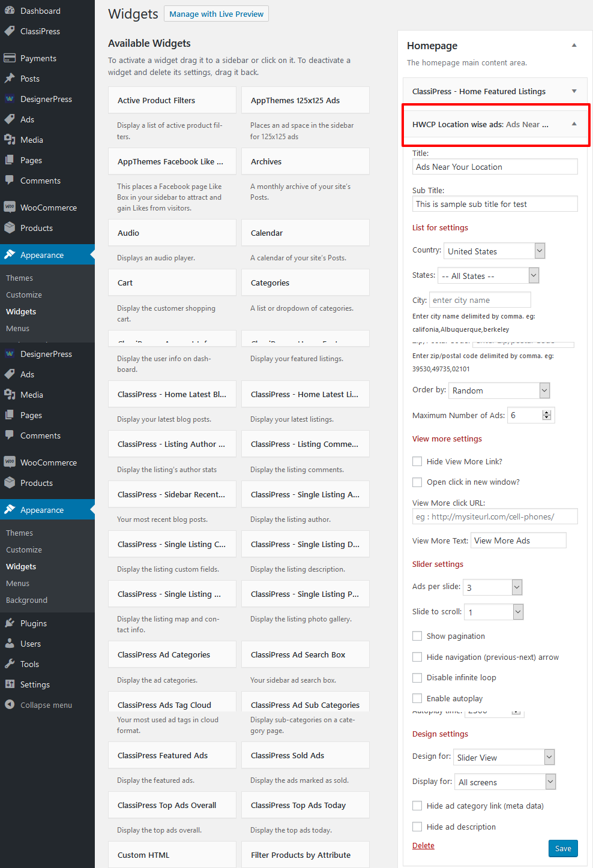The height and width of the screenshot is (868, 593).
Task: Click into the Title field
Action: [495, 167]
